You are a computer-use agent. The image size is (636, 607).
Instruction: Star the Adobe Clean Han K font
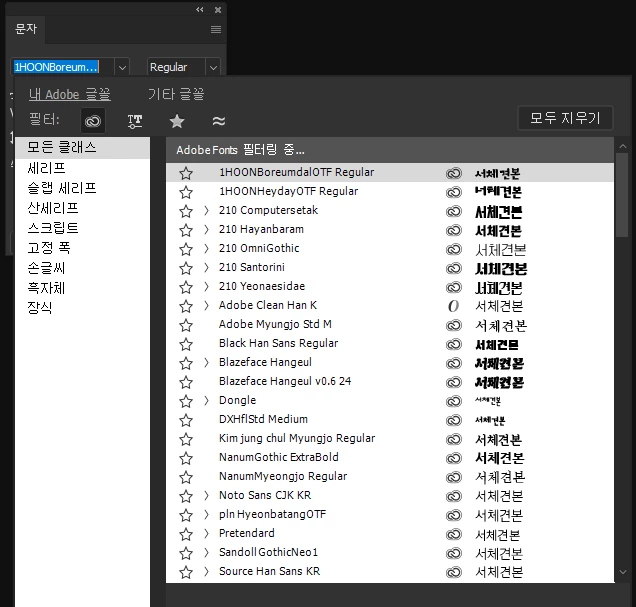(x=186, y=306)
